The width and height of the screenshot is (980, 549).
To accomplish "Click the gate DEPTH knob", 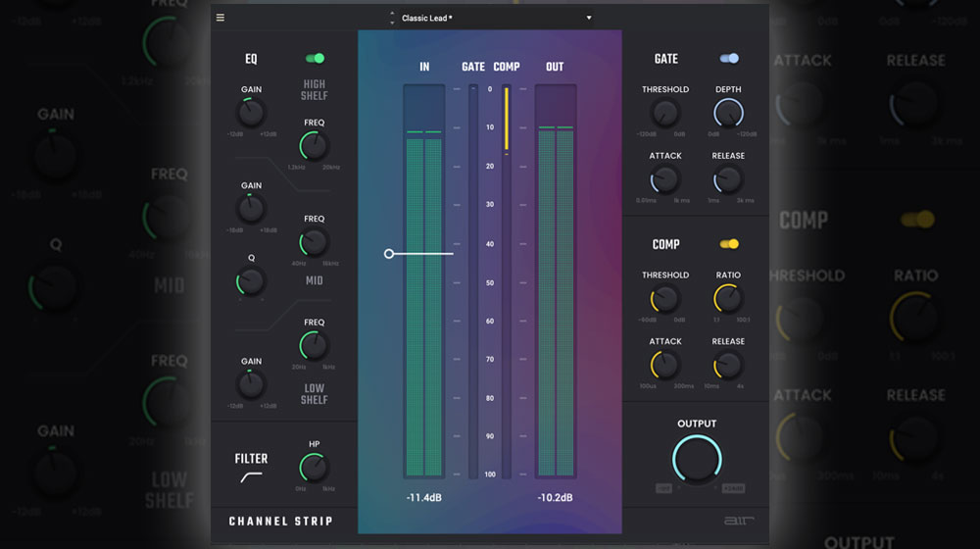I will click(728, 113).
